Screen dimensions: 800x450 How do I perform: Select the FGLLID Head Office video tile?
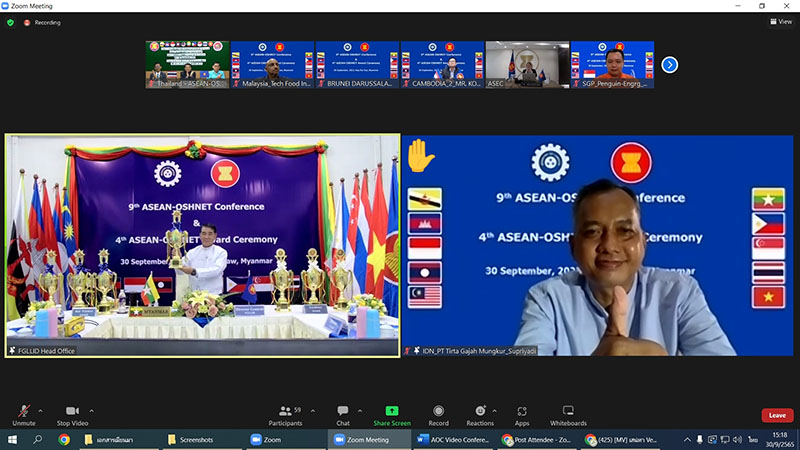tap(202, 245)
